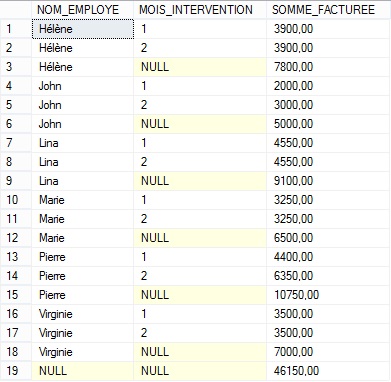
Task: Select Lina cell in row 7
Action: point(83,143)
